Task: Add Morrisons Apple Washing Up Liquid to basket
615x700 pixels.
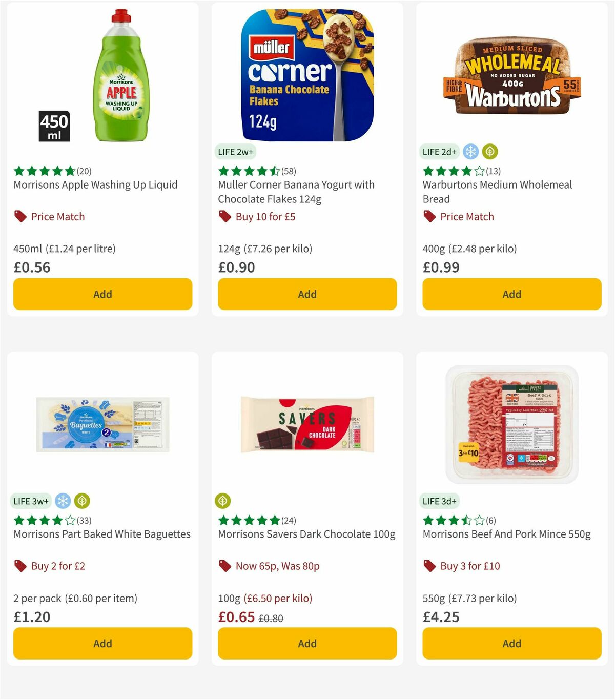Action: 102,294
